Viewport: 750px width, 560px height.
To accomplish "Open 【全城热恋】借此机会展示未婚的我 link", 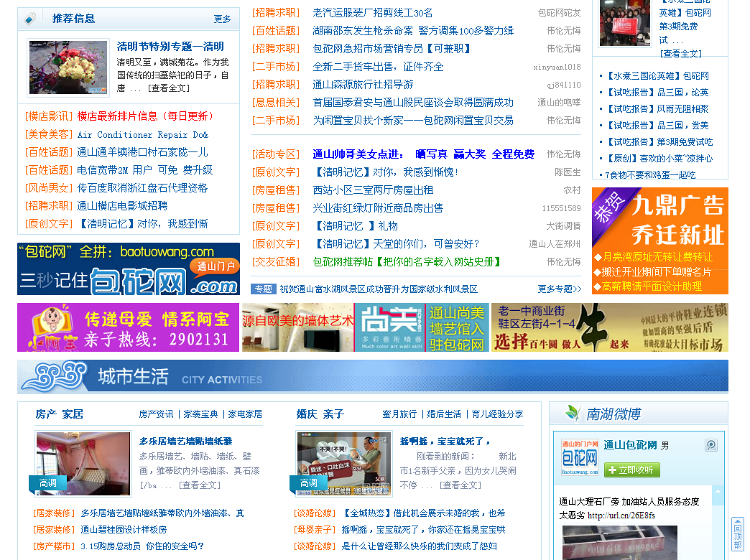I will pos(424,513).
